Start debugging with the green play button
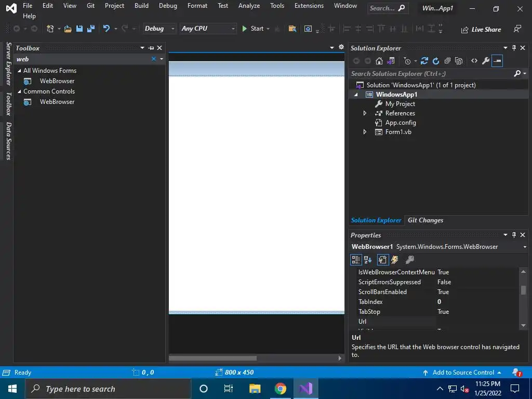This screenshot has width=532, height=399. point(244,29)
